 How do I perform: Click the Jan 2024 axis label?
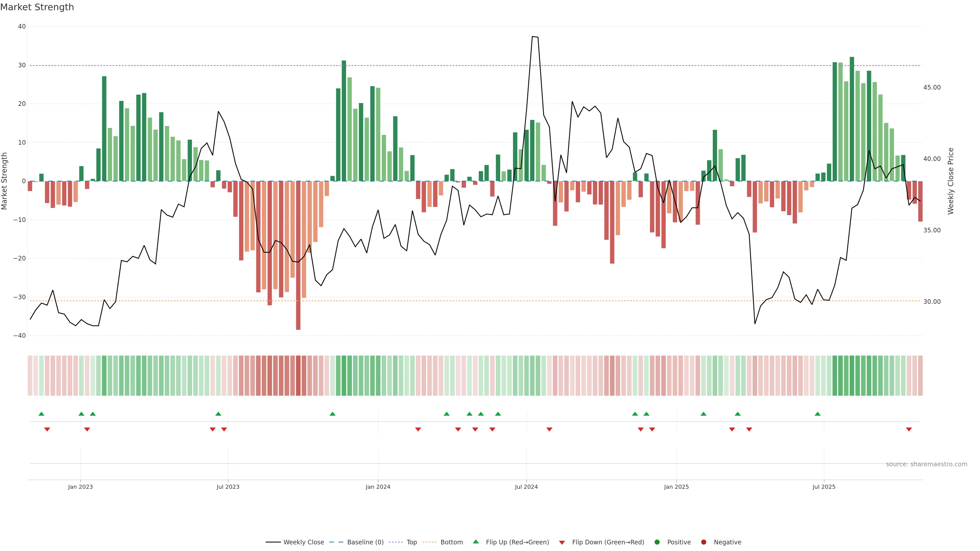378,487
